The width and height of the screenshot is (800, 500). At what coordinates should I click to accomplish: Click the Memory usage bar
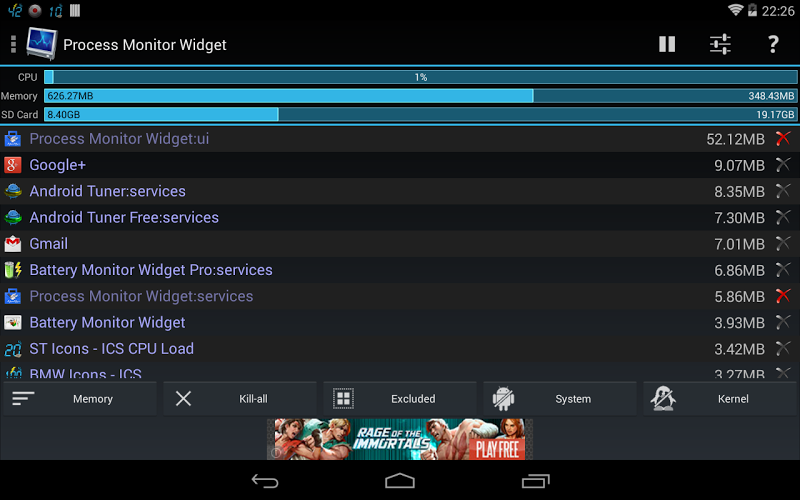(420, 96)
